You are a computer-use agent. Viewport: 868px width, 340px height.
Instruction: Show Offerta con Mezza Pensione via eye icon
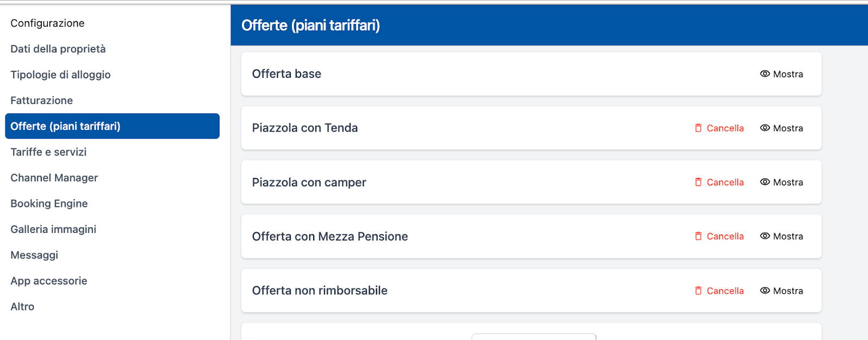click(x=765, y=236)
